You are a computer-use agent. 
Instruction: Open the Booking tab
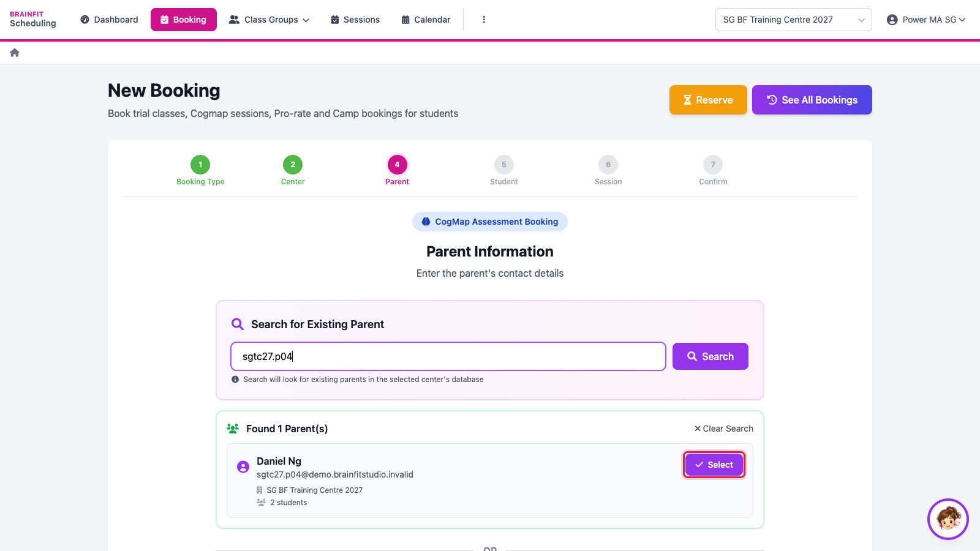click(x=184, y=20)
